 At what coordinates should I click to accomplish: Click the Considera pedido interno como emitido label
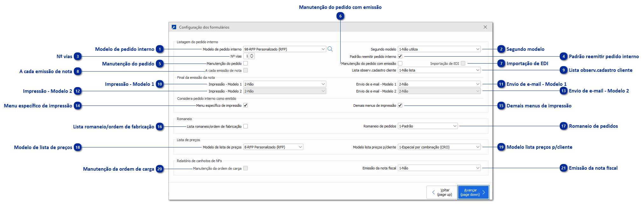207,99
